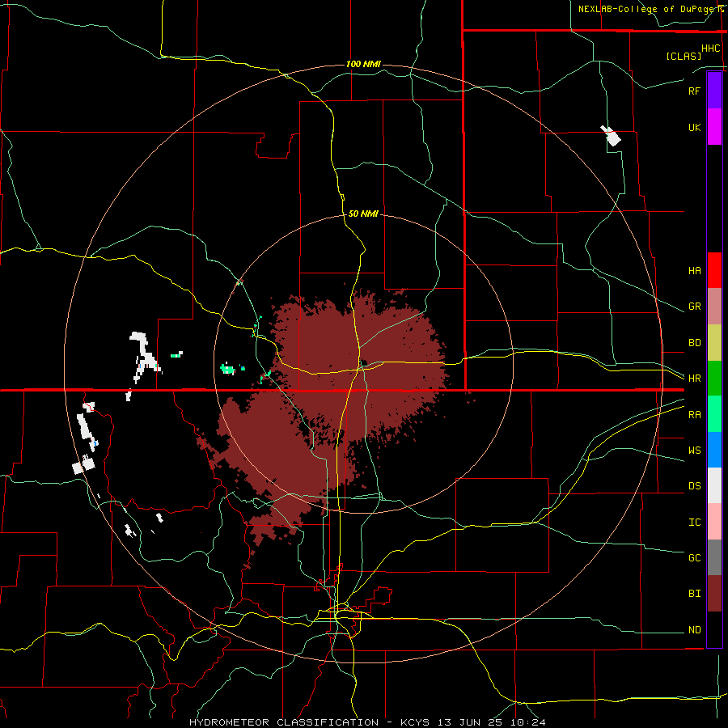728x728 pixels.
Task: Click the BI dark red legend swatch
Action: tap(714, 594)
